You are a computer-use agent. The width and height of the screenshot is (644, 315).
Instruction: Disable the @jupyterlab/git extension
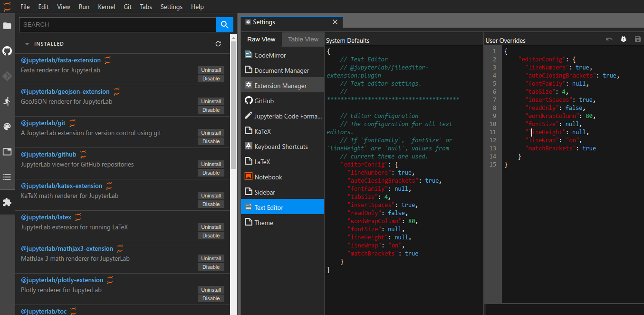211,141
